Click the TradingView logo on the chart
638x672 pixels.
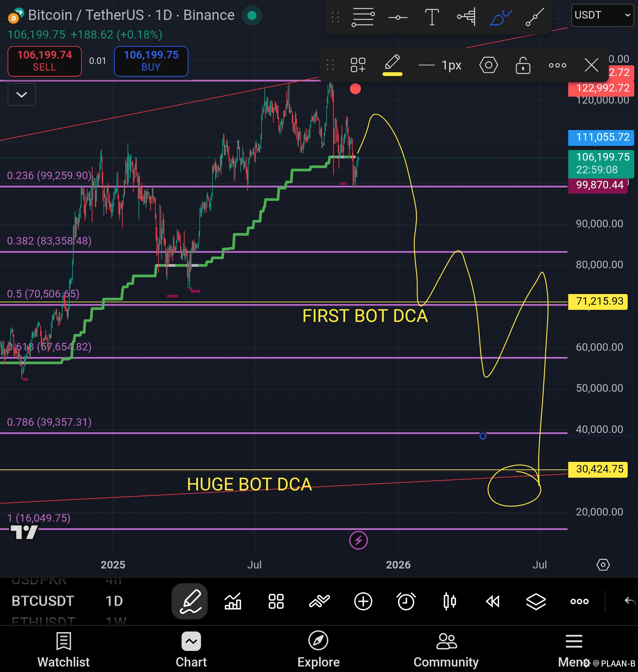tap(24, 532)
